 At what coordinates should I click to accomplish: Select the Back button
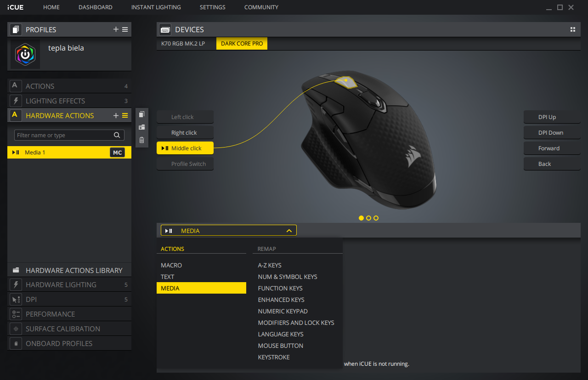click(552, 164)
